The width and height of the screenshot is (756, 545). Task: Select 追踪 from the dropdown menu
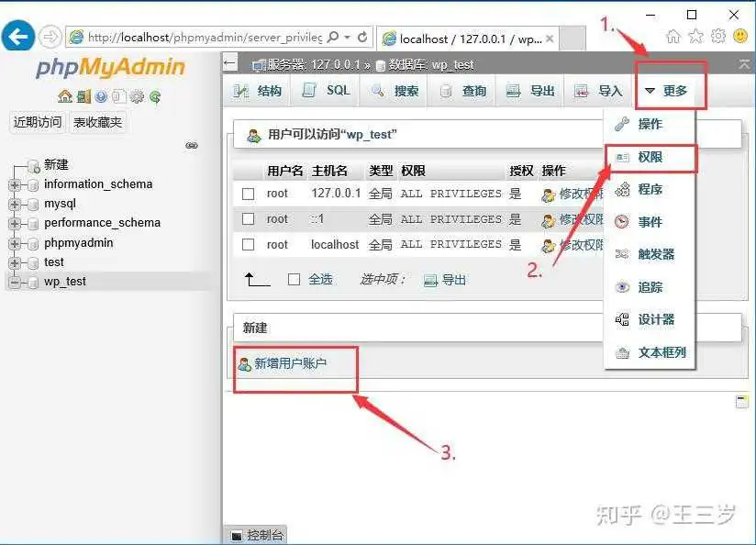[650, 287]
